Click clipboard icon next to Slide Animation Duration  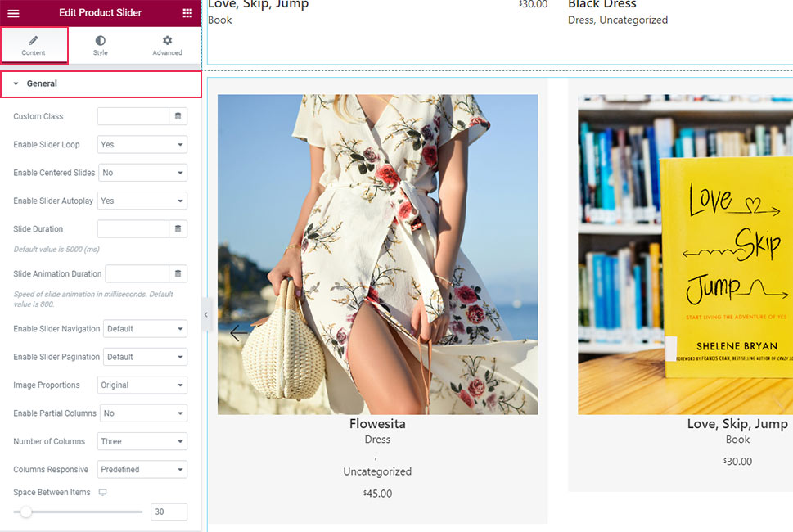coord(178,273)
